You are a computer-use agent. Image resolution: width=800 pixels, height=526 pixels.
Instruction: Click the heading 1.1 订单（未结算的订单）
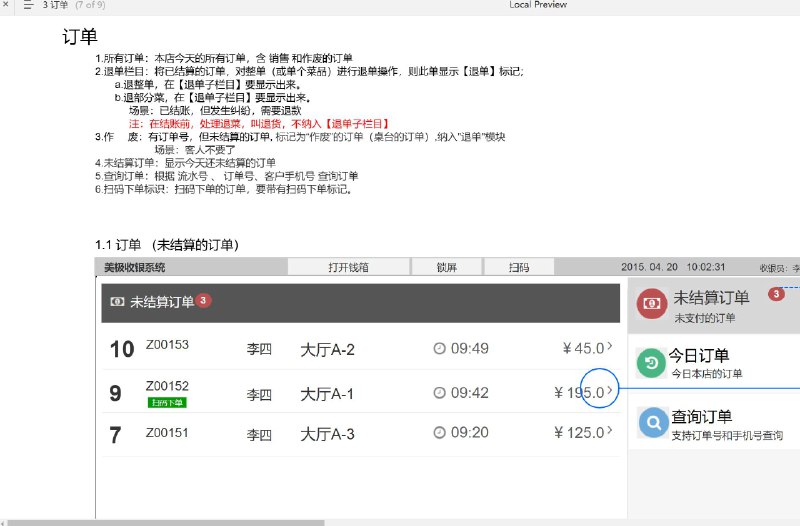click(x=167, y=245)
